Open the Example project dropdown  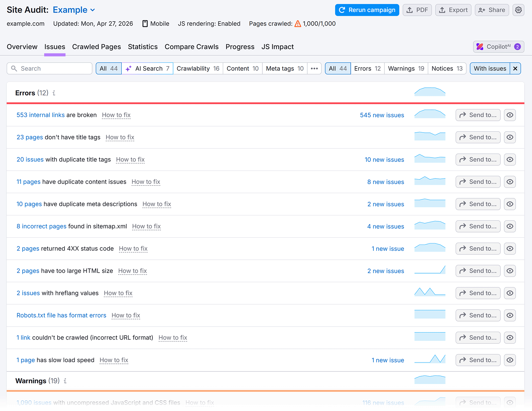coord(74,10)
